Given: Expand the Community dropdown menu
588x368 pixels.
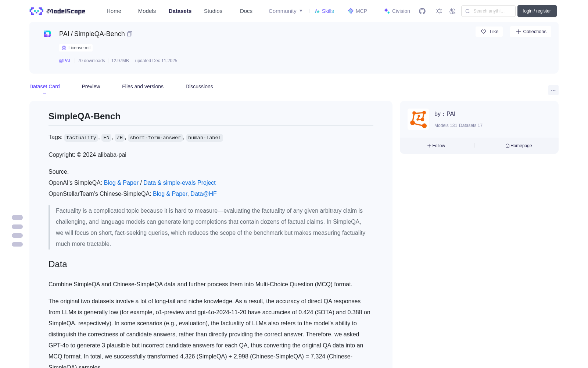Looking at the screenshot, I should (x=286, y=11).
